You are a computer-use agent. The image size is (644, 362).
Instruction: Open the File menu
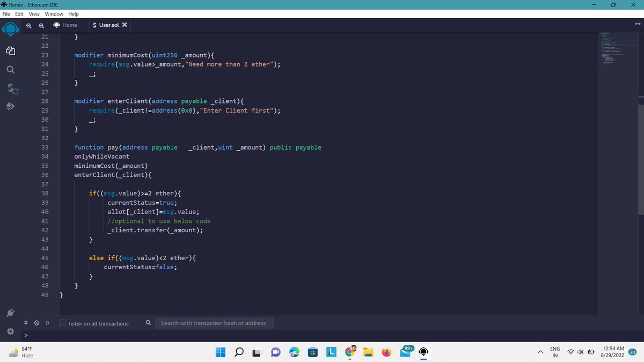6,14
